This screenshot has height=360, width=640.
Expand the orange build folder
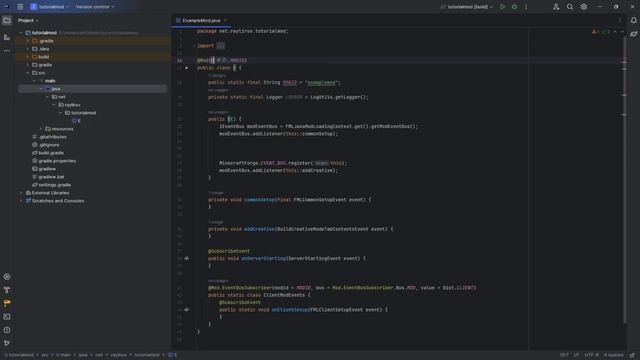pyautogui.click(x=28, y=57)
